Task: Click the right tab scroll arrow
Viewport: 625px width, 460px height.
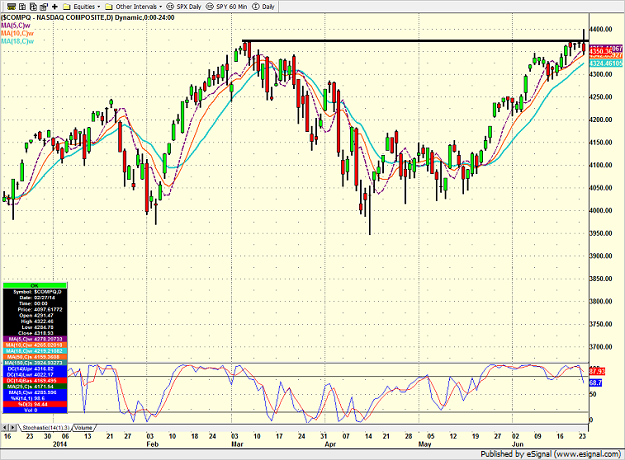Action: coord(13,428)
